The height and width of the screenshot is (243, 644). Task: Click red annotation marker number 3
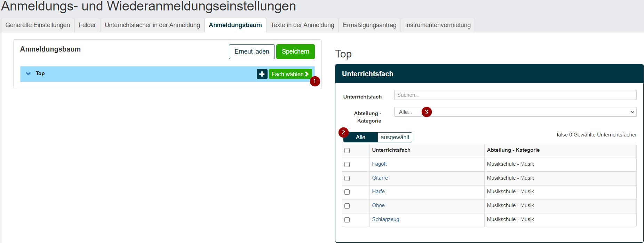click(427, 112)
